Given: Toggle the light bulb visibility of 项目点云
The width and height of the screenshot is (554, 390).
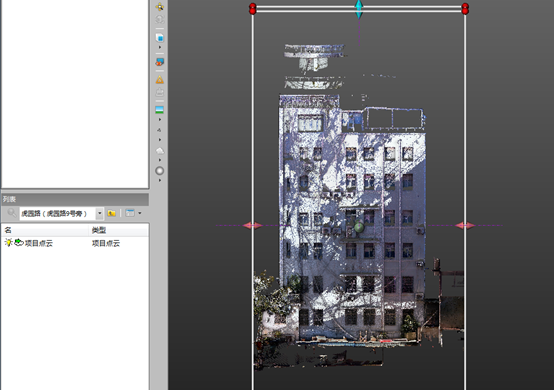Looking at the screenshot, I should coord(8,242).
